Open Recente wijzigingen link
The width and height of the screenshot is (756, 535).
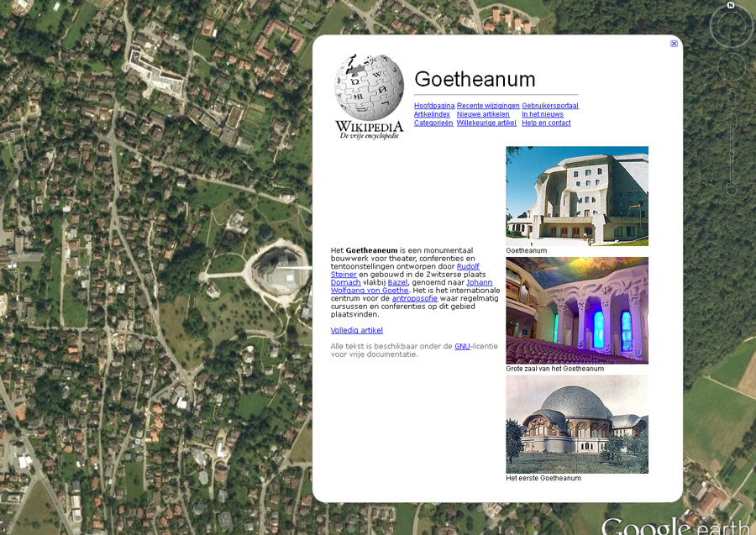[x=488, y=106]
